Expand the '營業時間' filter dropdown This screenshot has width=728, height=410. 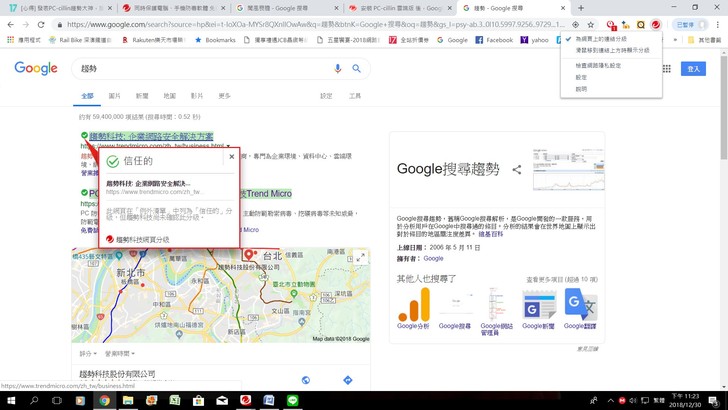tap(119, 353)
